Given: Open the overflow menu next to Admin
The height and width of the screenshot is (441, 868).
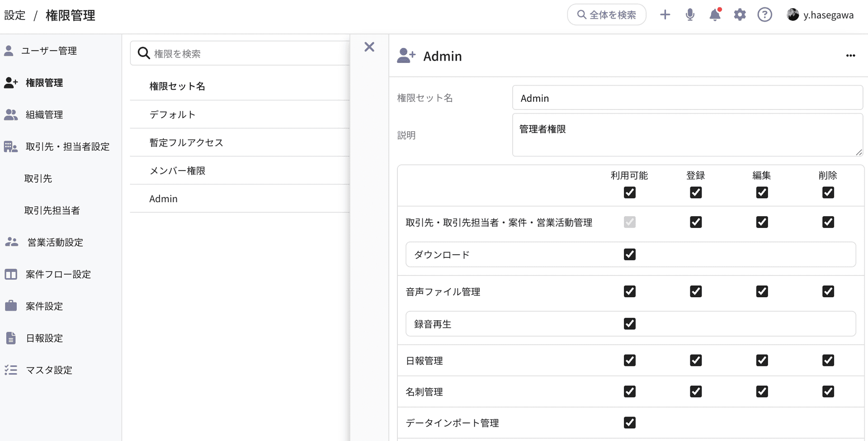Looking at the screenshot, I should pos(850,56).
